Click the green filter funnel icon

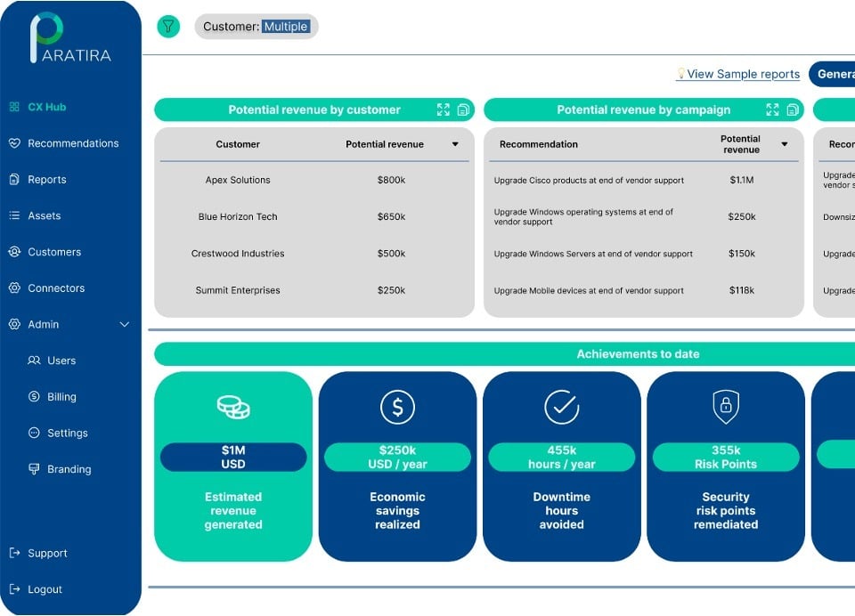pyautogui.click(x=168, y=27)
